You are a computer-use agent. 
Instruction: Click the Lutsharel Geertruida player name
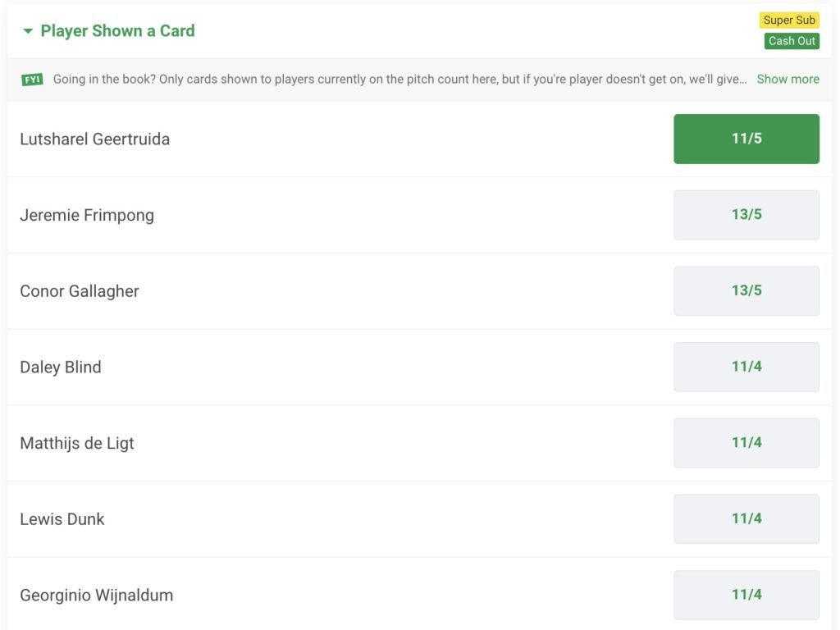coord(94,139)
